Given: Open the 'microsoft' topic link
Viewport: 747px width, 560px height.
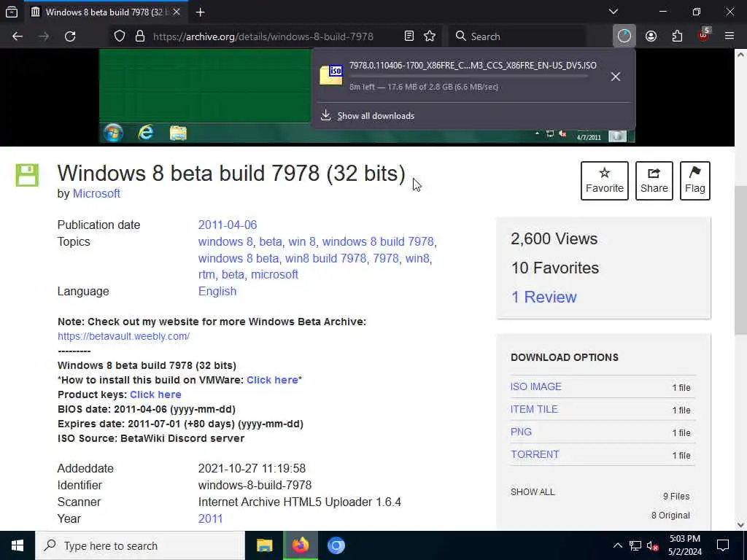Looking at the screenshot, I should point(274,275).
